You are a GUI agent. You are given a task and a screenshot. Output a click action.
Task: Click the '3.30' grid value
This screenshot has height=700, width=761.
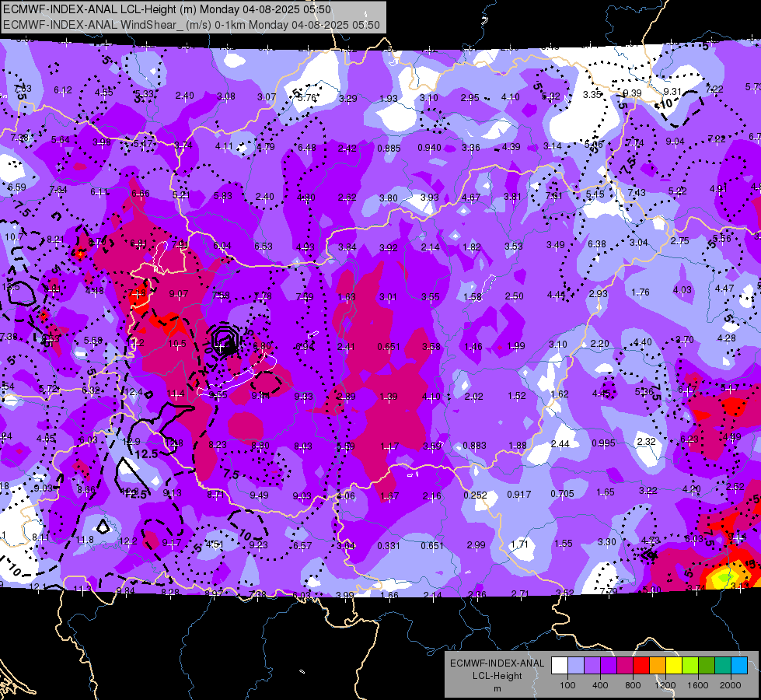pos(606,542)
